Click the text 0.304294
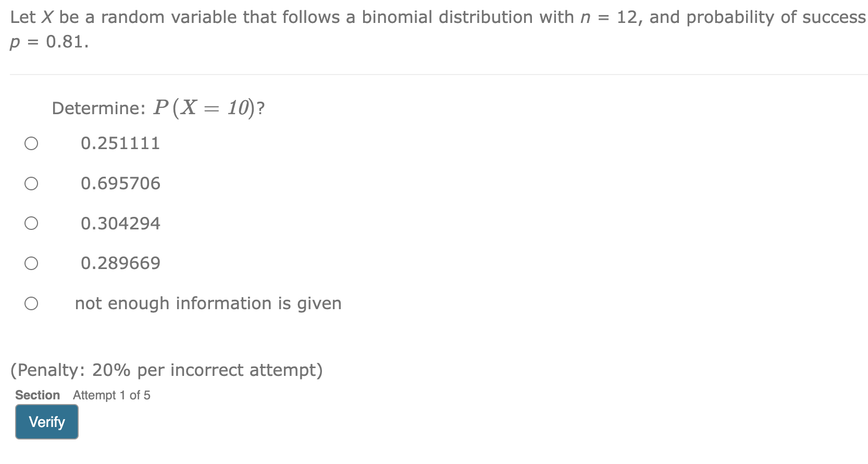The width and height of the screenshot is (868, 464). coord(120,223)
